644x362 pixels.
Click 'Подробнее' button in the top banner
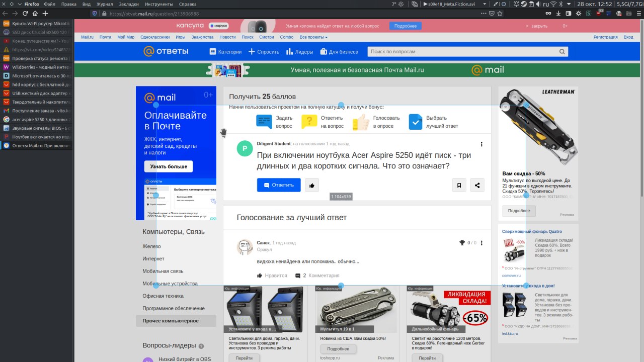tap(405, 26)
